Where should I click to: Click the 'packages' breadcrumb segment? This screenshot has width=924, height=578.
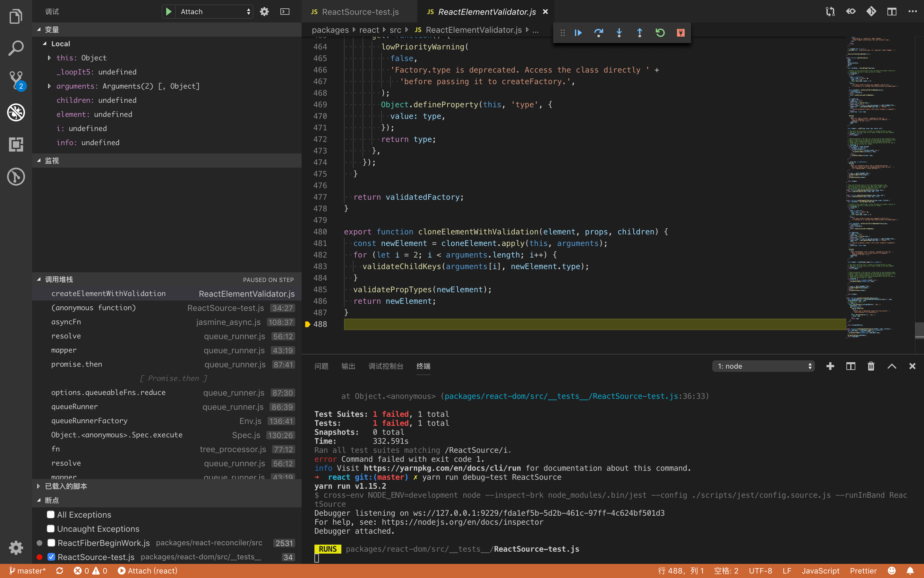click(330, 30)
